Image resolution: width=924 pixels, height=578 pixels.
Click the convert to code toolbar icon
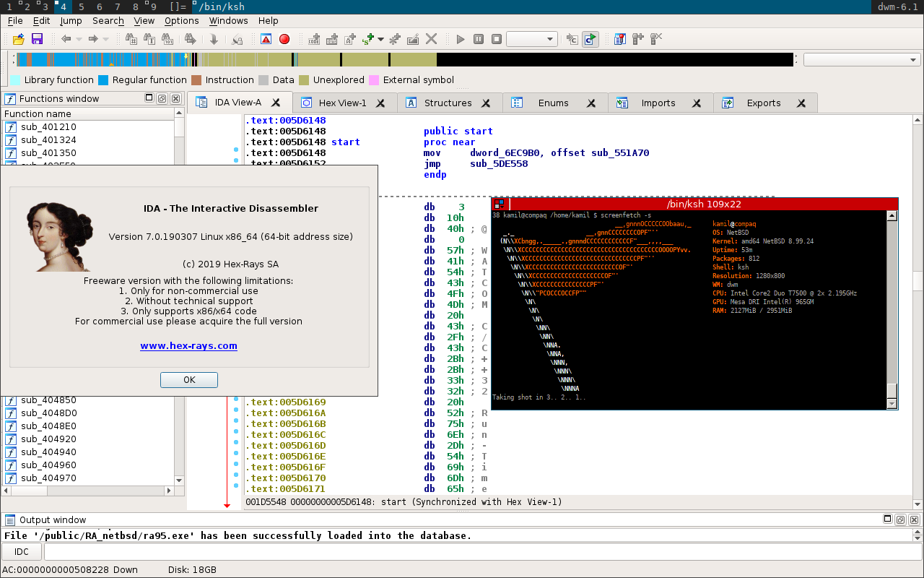pos(314,39)
